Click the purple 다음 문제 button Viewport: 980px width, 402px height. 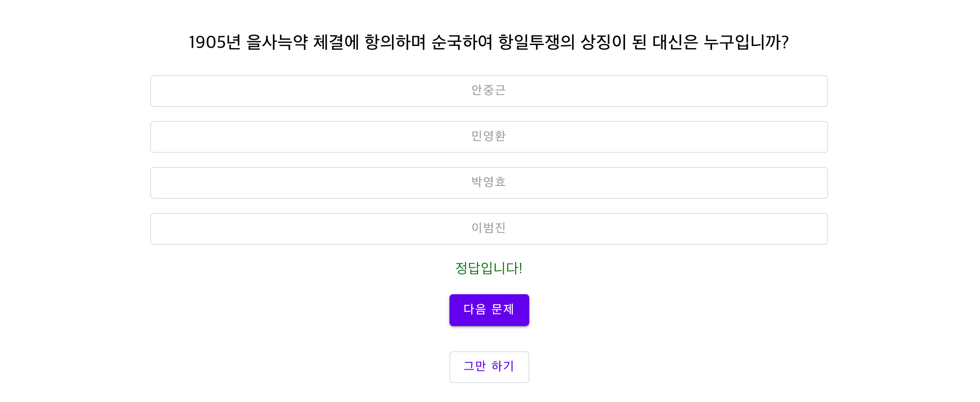pos(489,310)
